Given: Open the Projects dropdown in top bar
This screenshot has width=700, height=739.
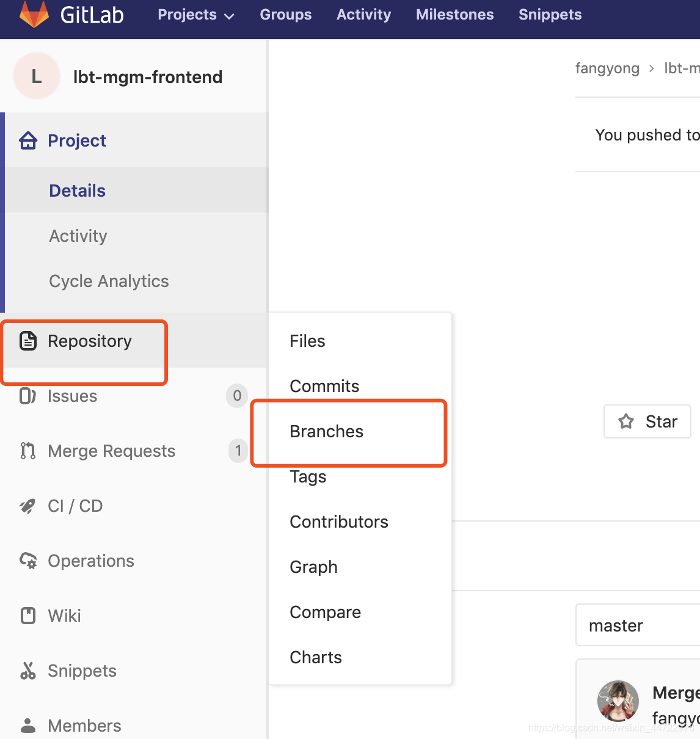Looking at the screenshot, I should tap(195, 15).
